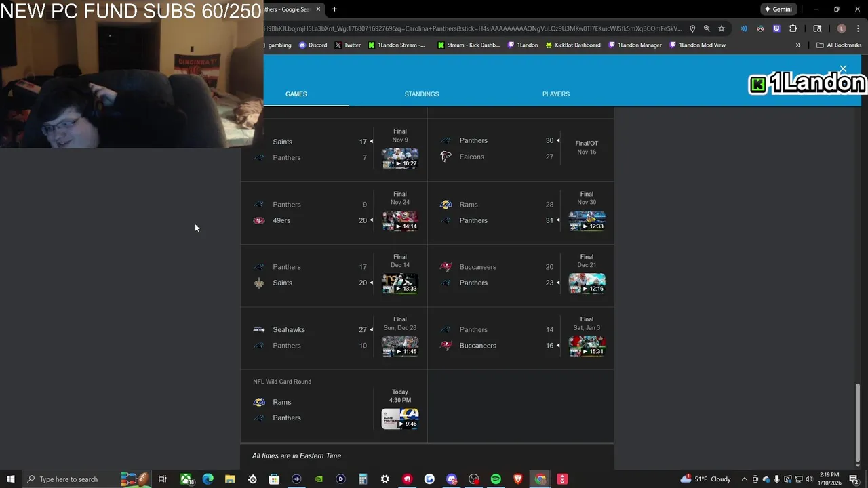Play Rams vs Panthers Nov 30 highlights
This screenshot has height=488, width=868.
click(587, 221)
